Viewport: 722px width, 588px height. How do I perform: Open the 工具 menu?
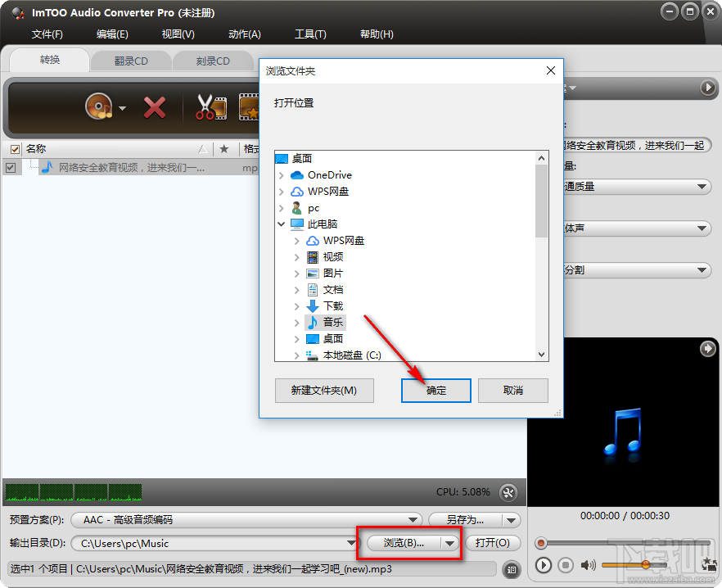pyautogui.click(x=309, y=34)
